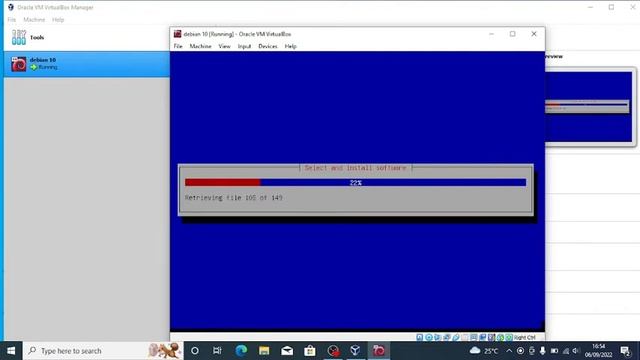Click the 'Retrieving file 105 of 149' text
Image resolution: width=640 pixels, height=360 pixels.
tap(233, 198)
